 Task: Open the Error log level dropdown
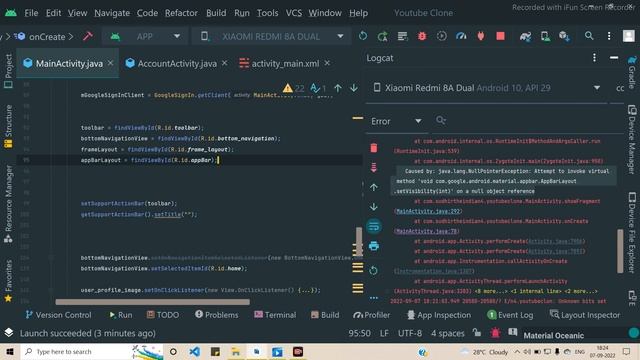click(x=396, y=121)
